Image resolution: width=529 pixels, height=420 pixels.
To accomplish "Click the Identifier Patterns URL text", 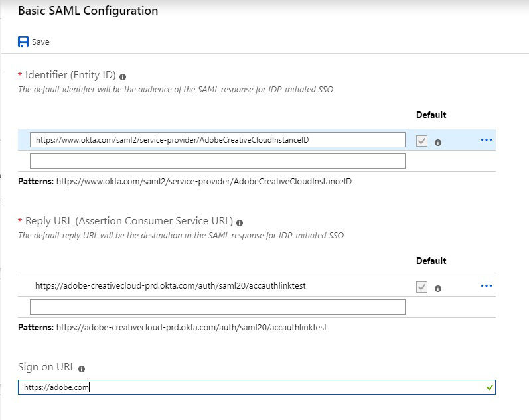I will 204,182.
